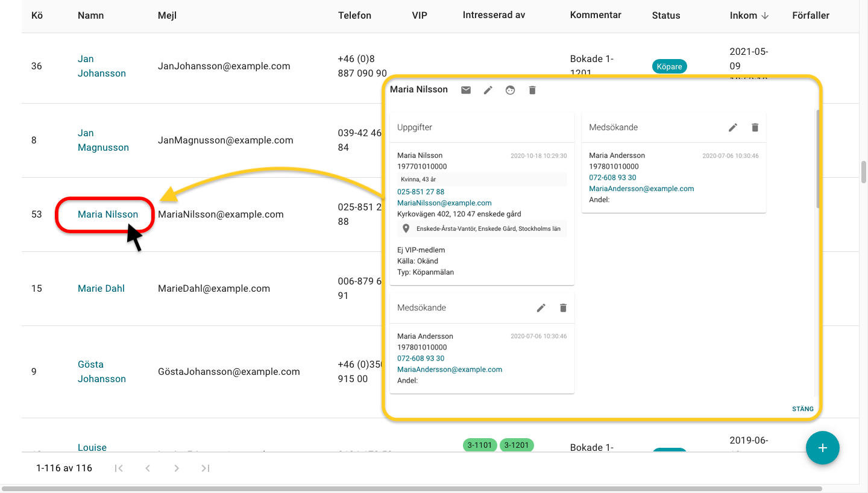868x493 pixels.
Task: Go to last page of the table
Action: pyautogui.click(x=206, y=468)
